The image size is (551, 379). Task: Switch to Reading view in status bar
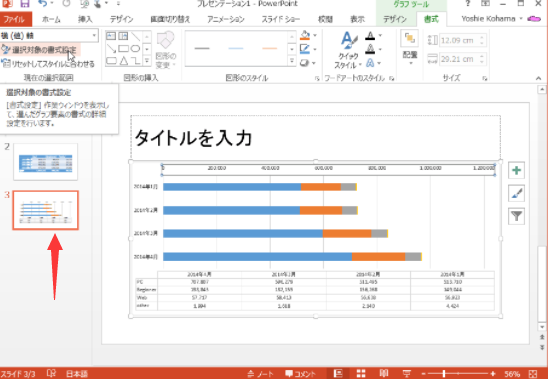coord(384,373)
